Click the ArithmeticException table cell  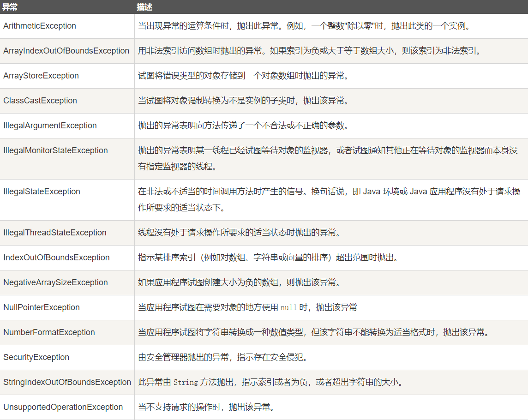(40, 26)
